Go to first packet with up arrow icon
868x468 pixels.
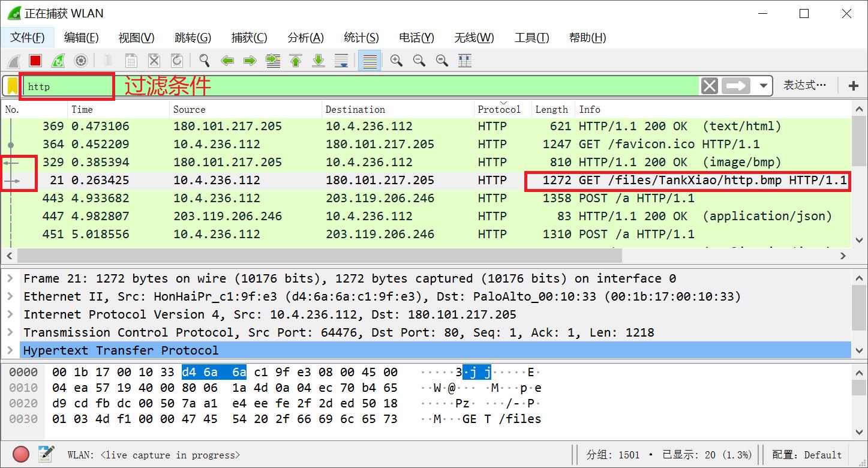(x=296, y=60)
